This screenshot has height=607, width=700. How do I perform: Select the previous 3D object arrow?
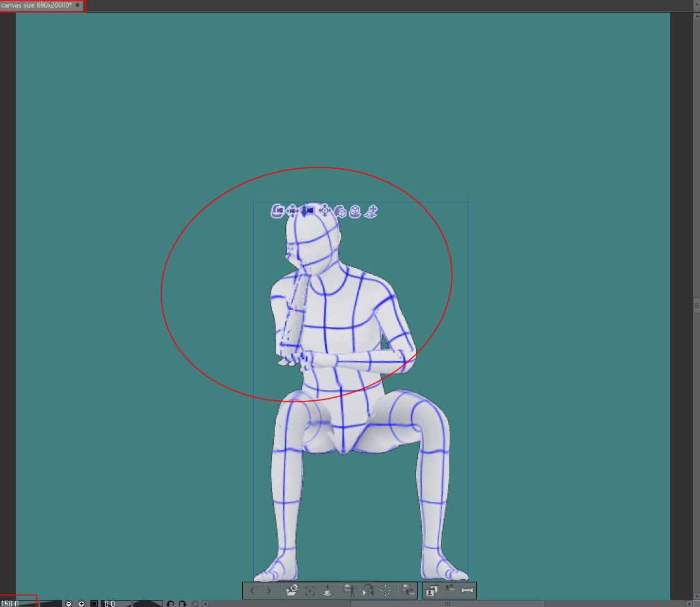pos(252,591)
